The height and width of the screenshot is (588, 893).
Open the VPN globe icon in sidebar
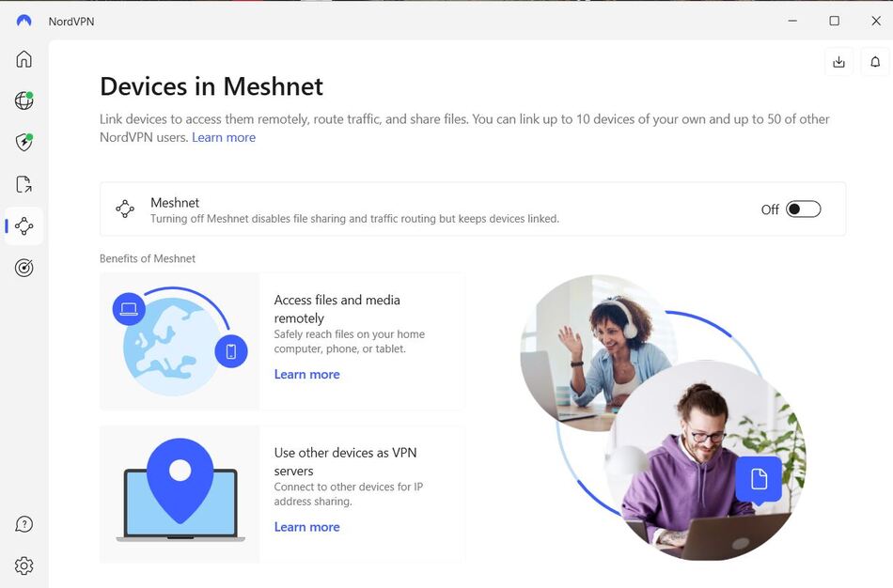[x=23, y=101]
